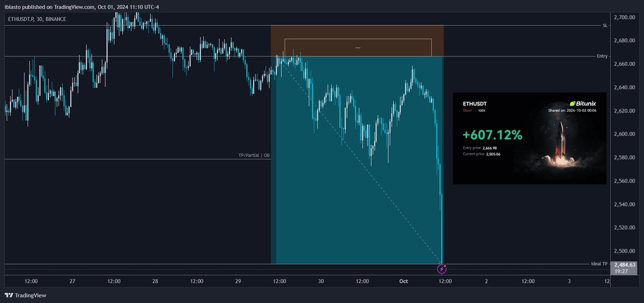Click the 2,600.00 price axis label
Screen dimensions: 644x303
pyautogui.click(x=625, y=134)
